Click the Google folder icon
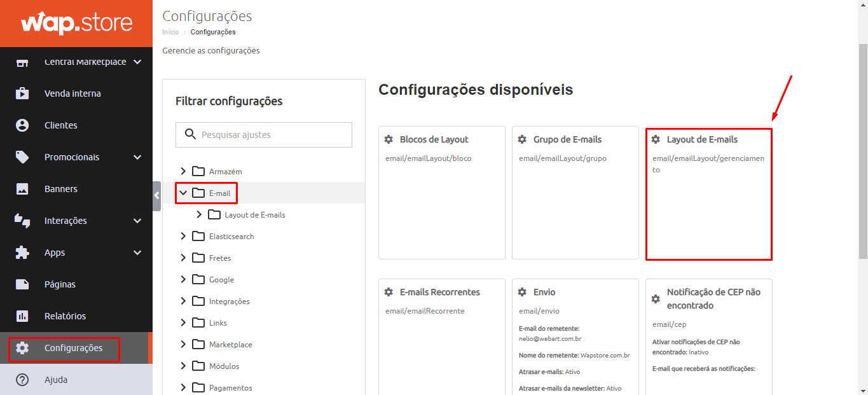This screenshot has width=868, height=395. [x=198, y=279]
